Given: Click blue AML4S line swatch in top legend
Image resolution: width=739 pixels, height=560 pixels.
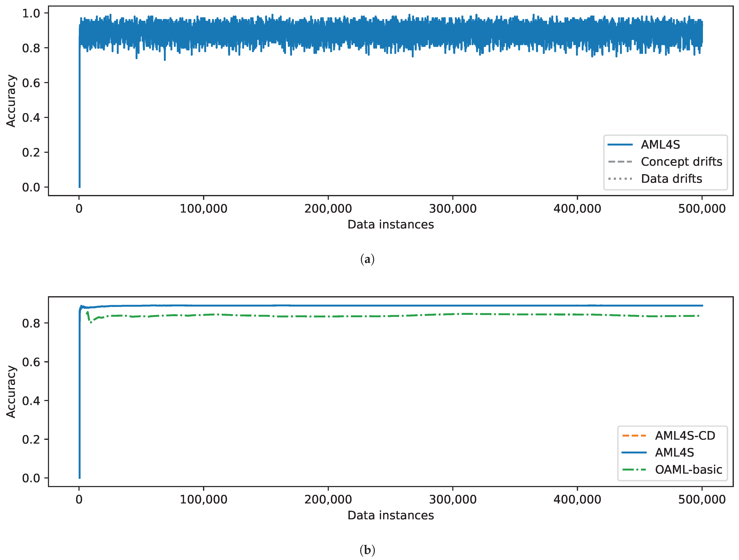Looking at the screenshot, I should pyautogui.click(x=620, y=145).
